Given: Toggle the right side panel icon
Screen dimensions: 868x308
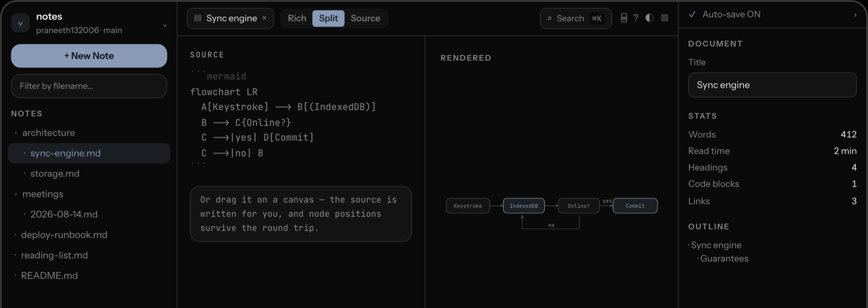Looking at the screenshot, I should tap(665, 18).
